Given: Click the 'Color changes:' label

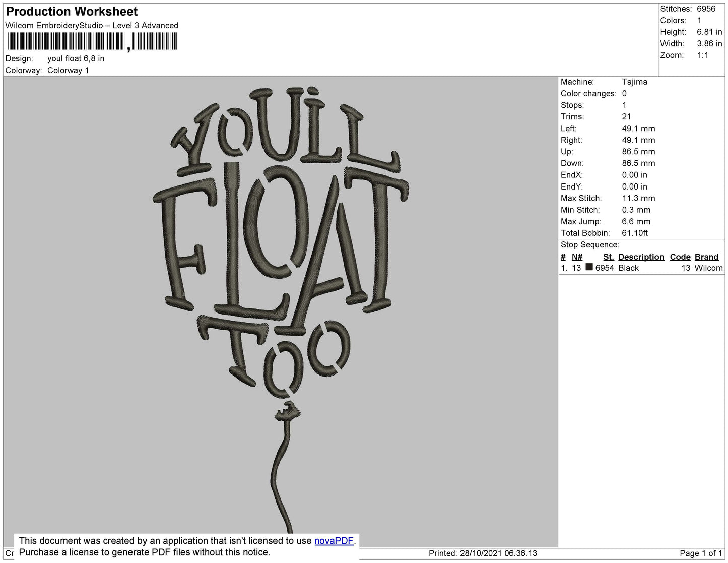Looking at the screenshot, I should [x=588, y=93].
